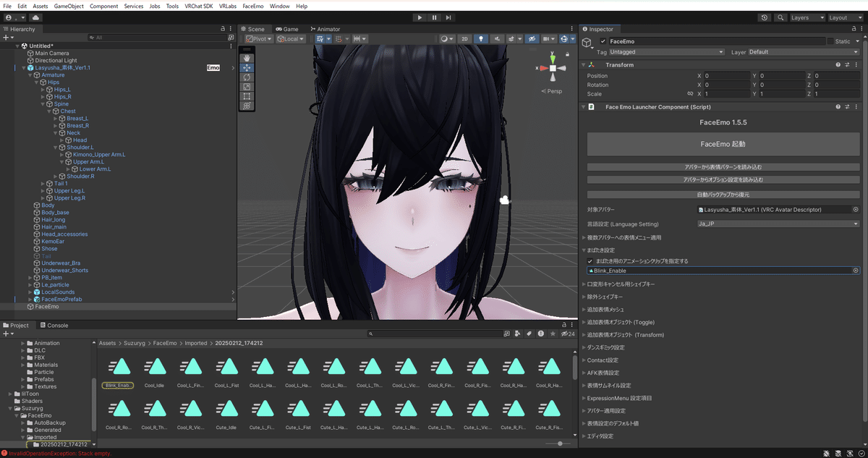
Task: Enable the Static checkbox
Action: point(830,41)
